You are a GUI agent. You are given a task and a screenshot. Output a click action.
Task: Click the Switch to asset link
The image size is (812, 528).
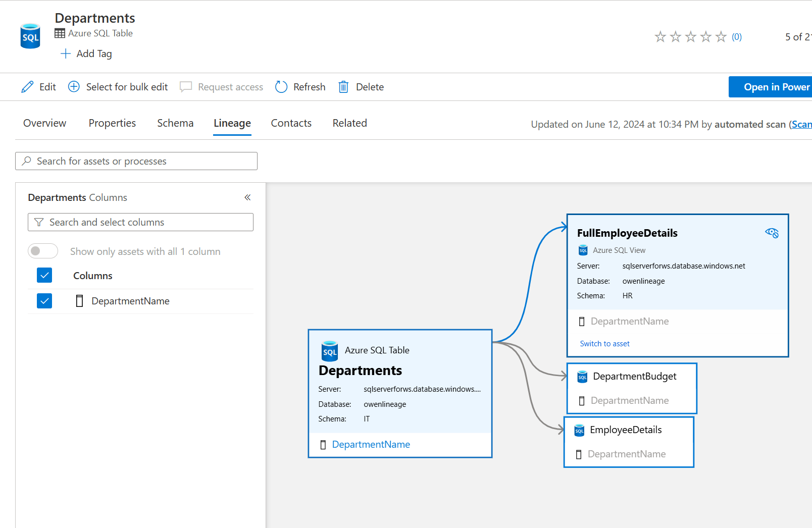604,343
